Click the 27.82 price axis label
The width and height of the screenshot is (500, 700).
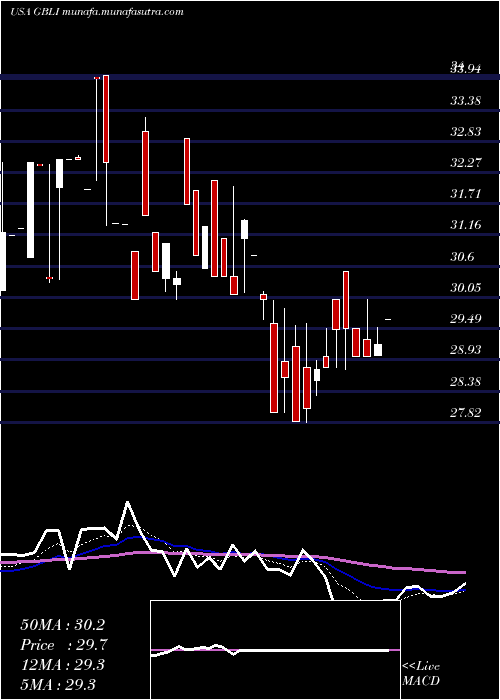pos(466,412)
